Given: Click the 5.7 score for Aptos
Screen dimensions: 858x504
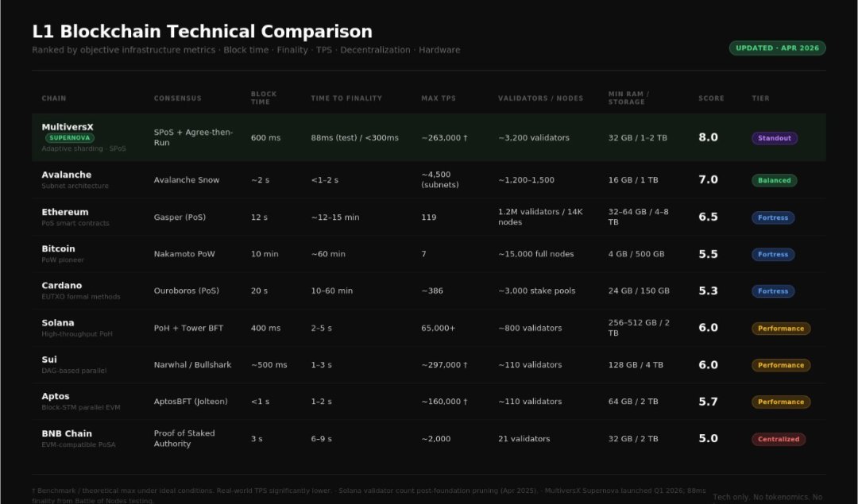Looking at the screenshot, I should [708, 402].
